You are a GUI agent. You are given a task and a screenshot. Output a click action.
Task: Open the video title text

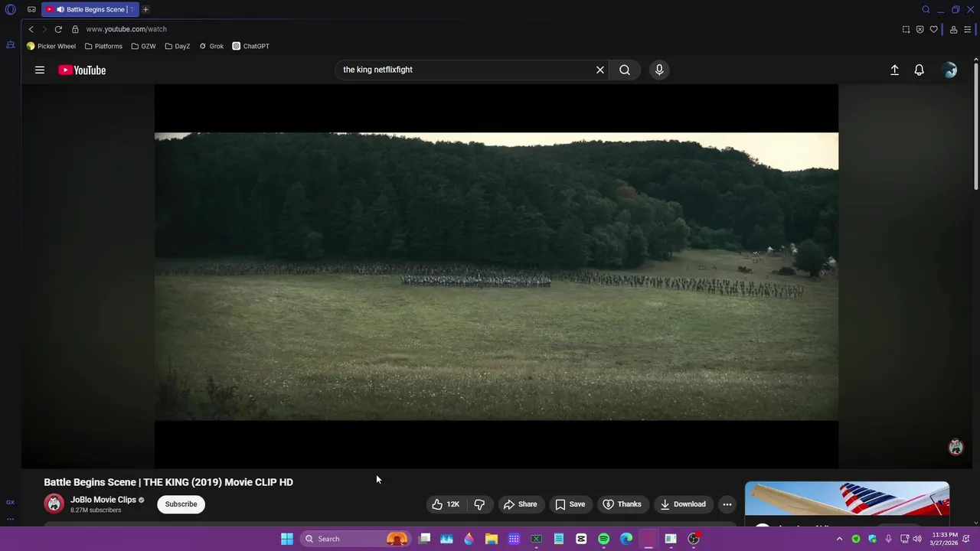pos(168,482)
